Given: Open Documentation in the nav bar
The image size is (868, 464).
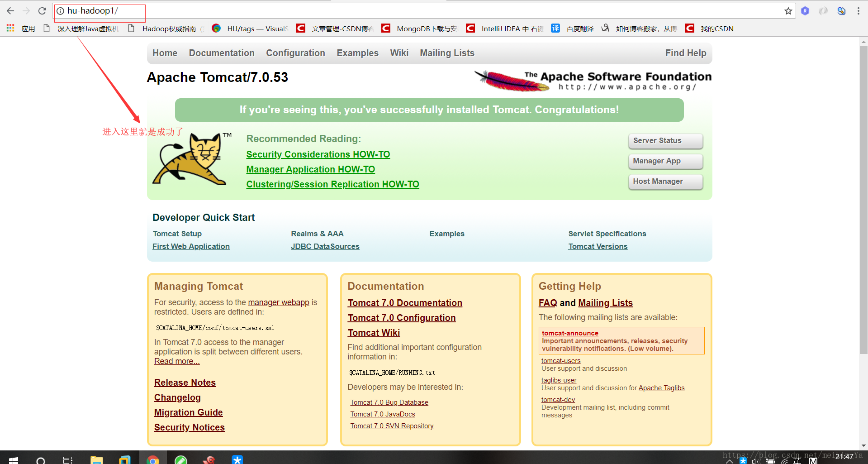Looking at the screenshot, I should [222, 53].
